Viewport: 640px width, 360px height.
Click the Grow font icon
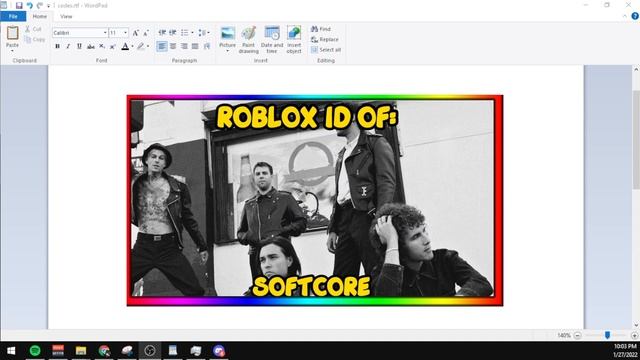point(136,33)
